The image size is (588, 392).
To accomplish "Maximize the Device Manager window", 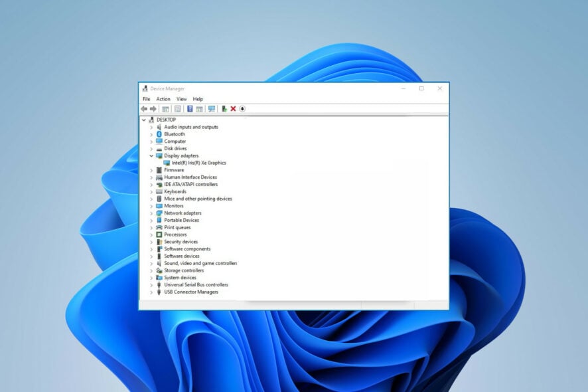I will click(421, 88).
